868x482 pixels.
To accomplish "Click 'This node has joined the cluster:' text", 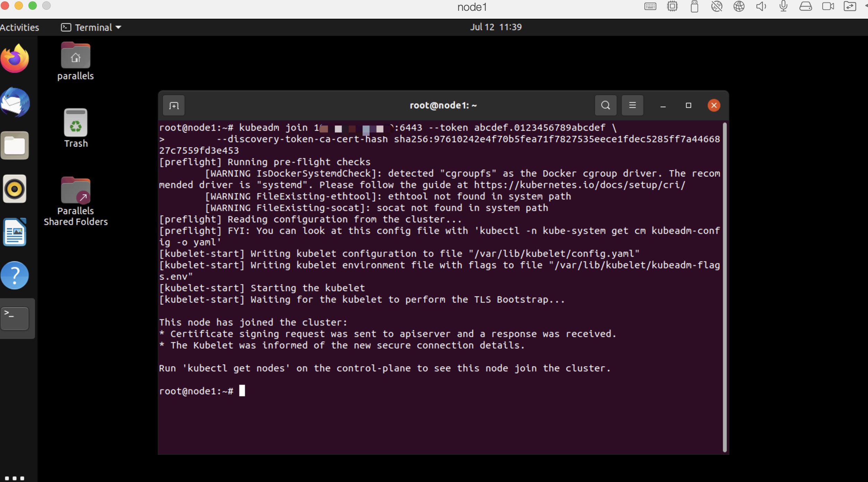I will click(x=253, y=322).
